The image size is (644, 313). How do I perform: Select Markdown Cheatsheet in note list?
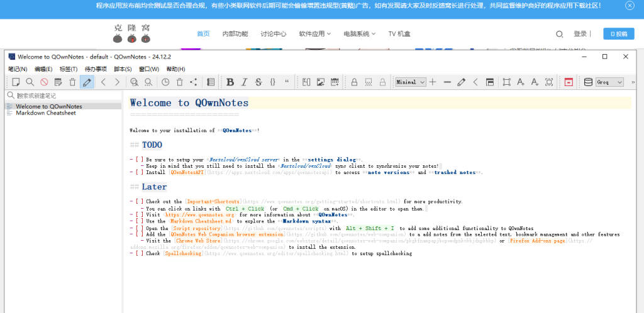(x=64, y=113)
